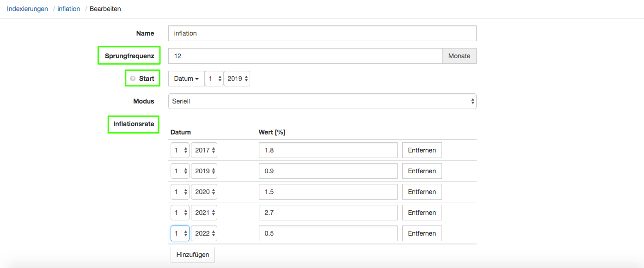644x268 pixels.
Task: Remove the 2022 entry with value 0.5
Action: click(x=422, y=233)
